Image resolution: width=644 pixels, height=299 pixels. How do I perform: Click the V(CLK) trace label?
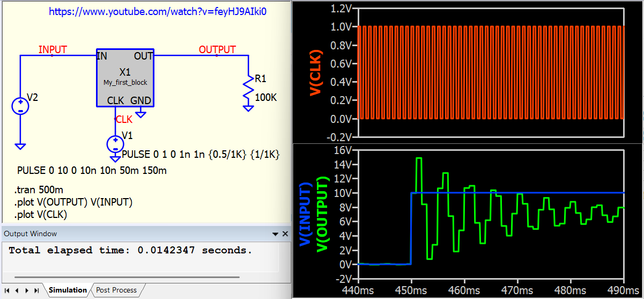pyautogui.click(x=315, y=73)
